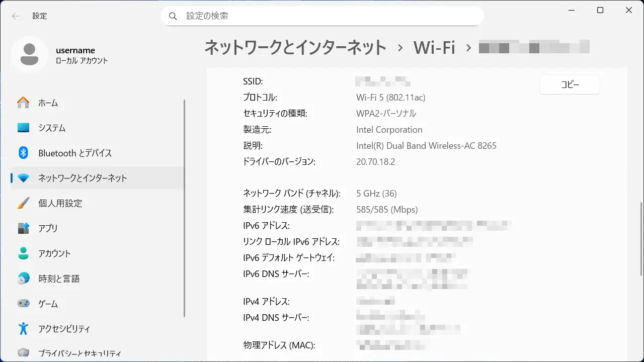Click the magnifier search icon
Image resolution: width=644 pixels, height=362 pixels.
tap(173, 16)
